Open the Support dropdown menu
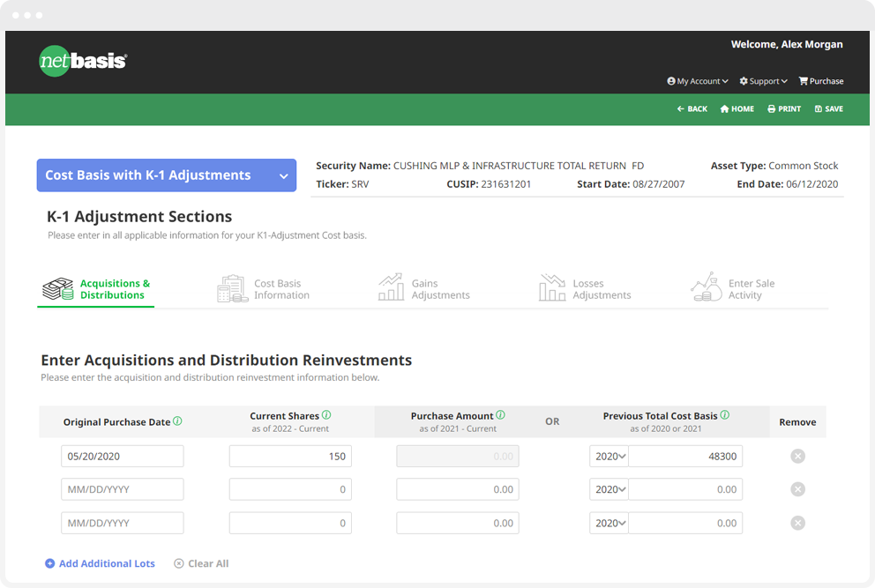This screenshot has height=588, width=875. [x=763, y=81]
